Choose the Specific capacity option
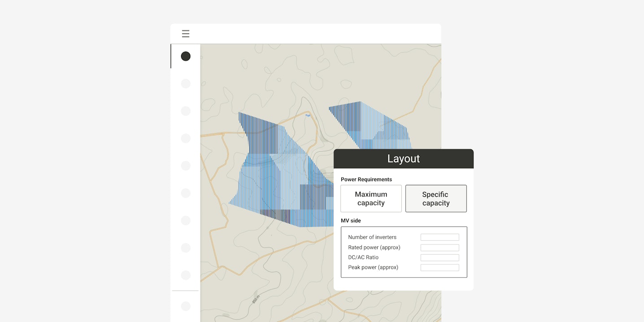 pos(435,199)
